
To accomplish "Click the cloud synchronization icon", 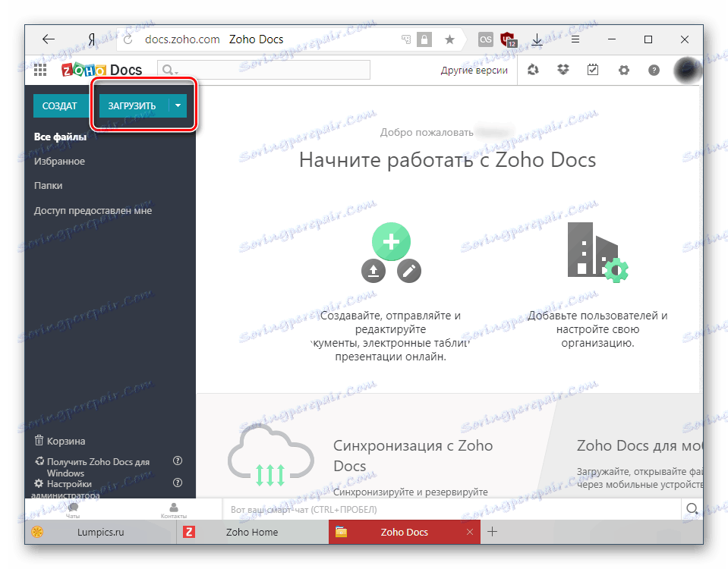I will (271, 456).
